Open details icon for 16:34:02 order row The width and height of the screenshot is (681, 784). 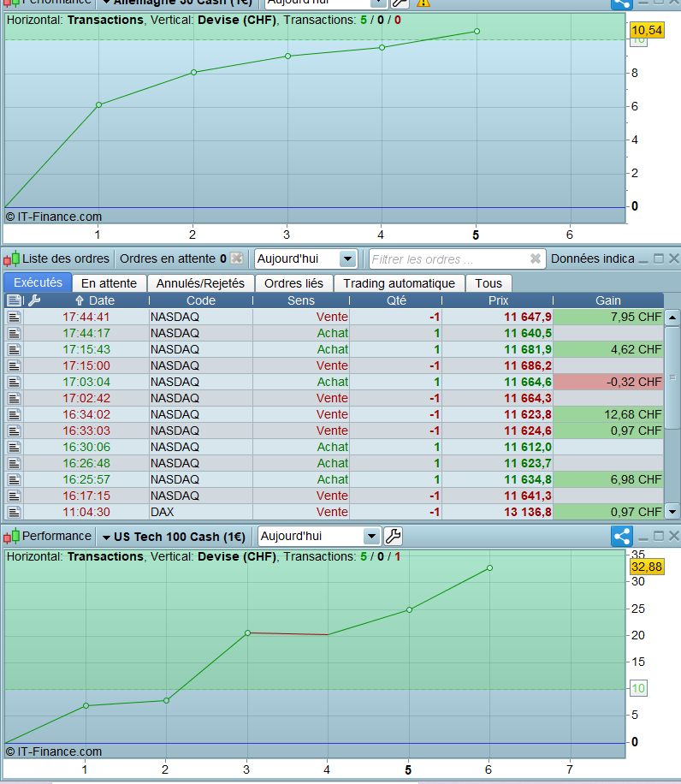(x=14, y=414)
